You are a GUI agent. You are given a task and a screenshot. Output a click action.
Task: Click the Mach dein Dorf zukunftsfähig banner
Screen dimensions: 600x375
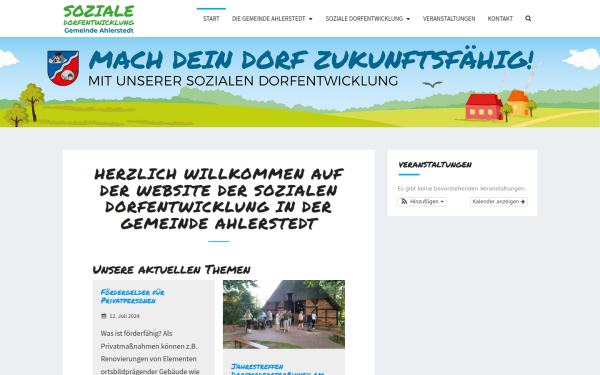coord(300,82)
